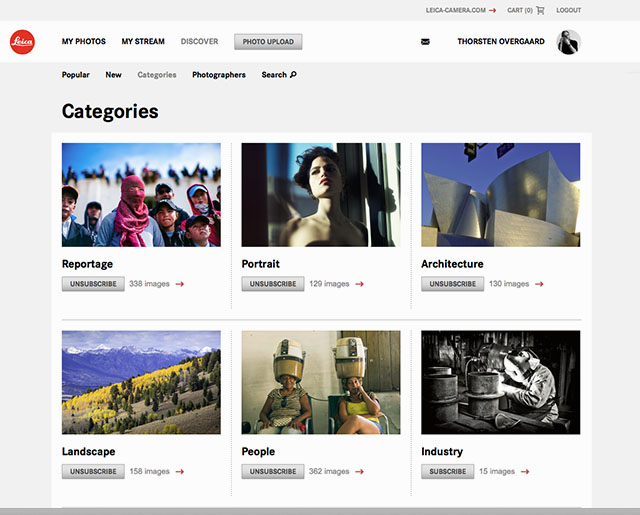This screenshot has height=515, width=640.
Task: Click the 338 images count
Action: click(149, 284)
